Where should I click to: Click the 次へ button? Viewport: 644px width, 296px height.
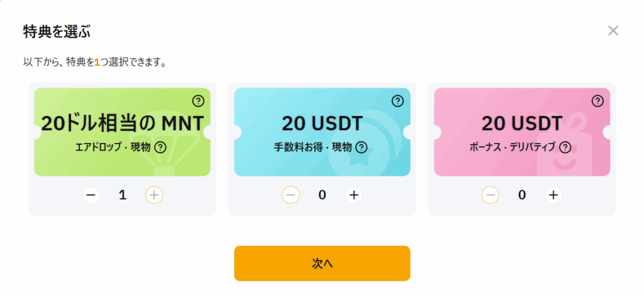point(322,263)
